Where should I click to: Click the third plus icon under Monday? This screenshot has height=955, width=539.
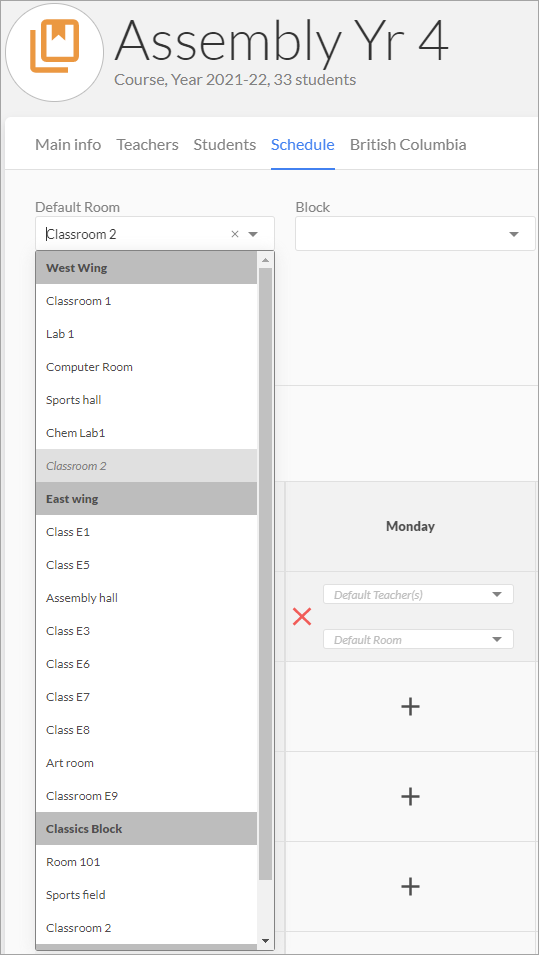click(x=410, y=886)
